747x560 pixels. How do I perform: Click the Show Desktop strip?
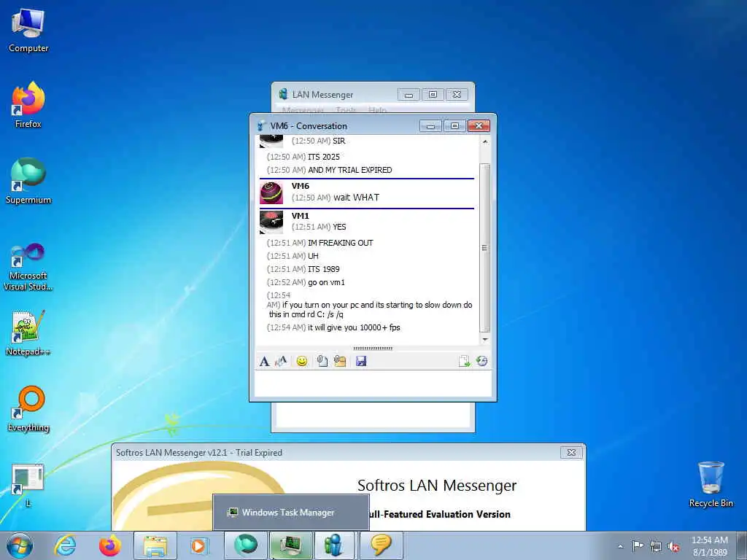coord(743,545)
